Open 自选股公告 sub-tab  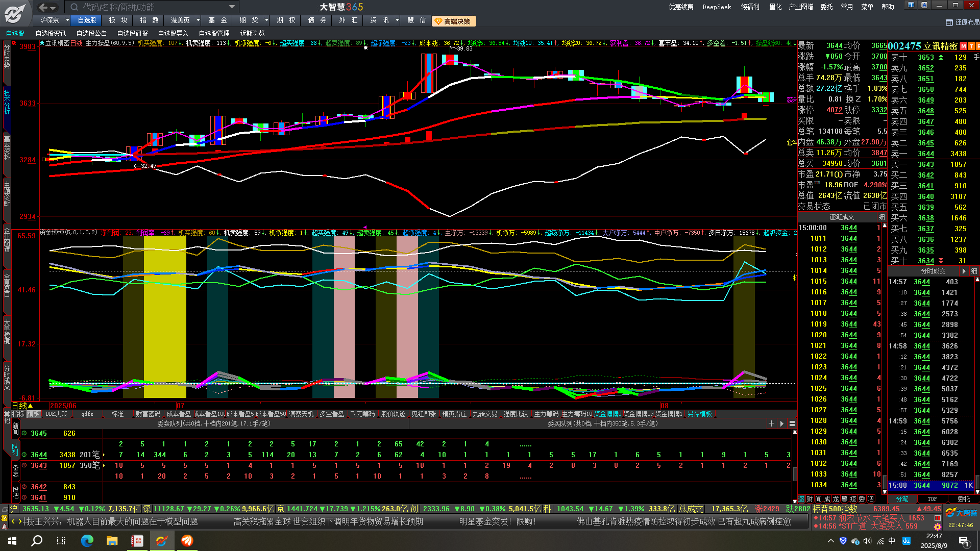pyautogui.click(x=92, y=34)
